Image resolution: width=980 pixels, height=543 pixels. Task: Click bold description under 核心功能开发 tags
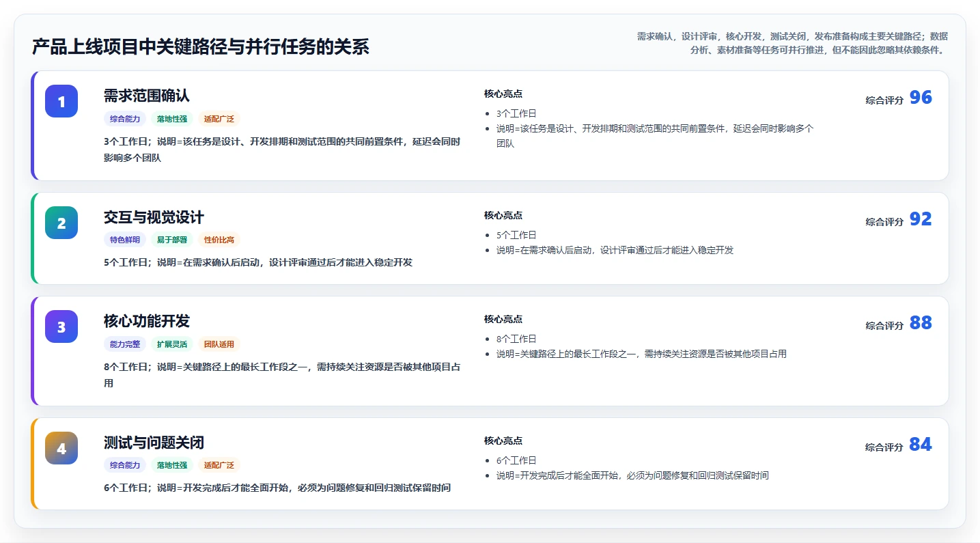[x=282, y=375]
